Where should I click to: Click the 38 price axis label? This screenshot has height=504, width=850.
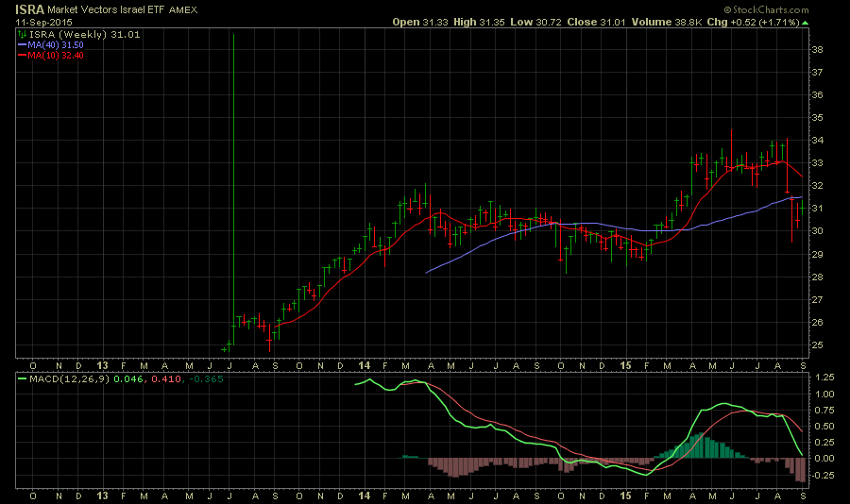coord(817,49)
